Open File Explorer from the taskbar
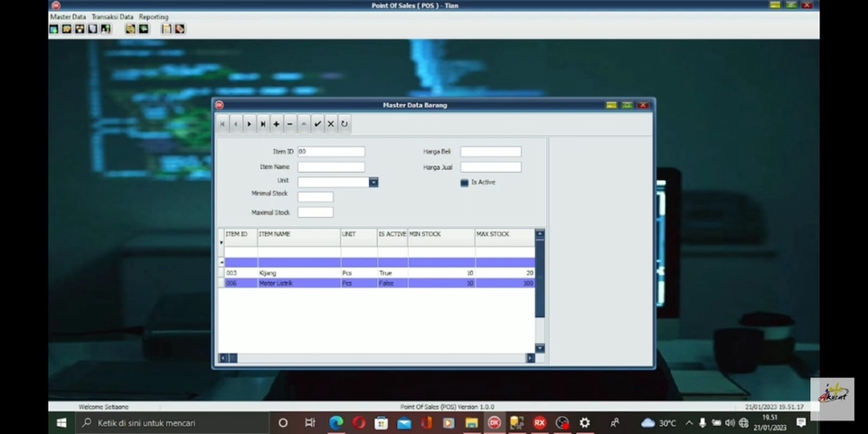This screenshot has width=868, height=434. click(472, 423)
